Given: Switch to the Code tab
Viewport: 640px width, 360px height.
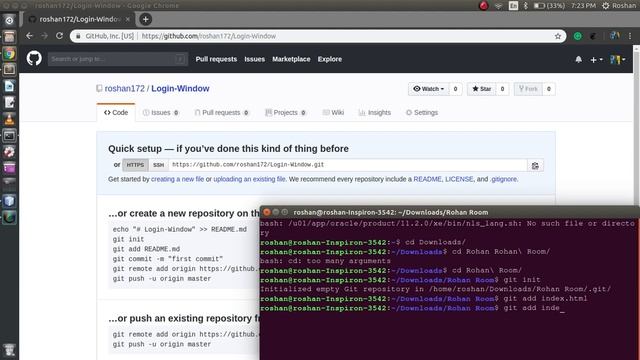Looking at the screenshot, I should tap(116, 113).
